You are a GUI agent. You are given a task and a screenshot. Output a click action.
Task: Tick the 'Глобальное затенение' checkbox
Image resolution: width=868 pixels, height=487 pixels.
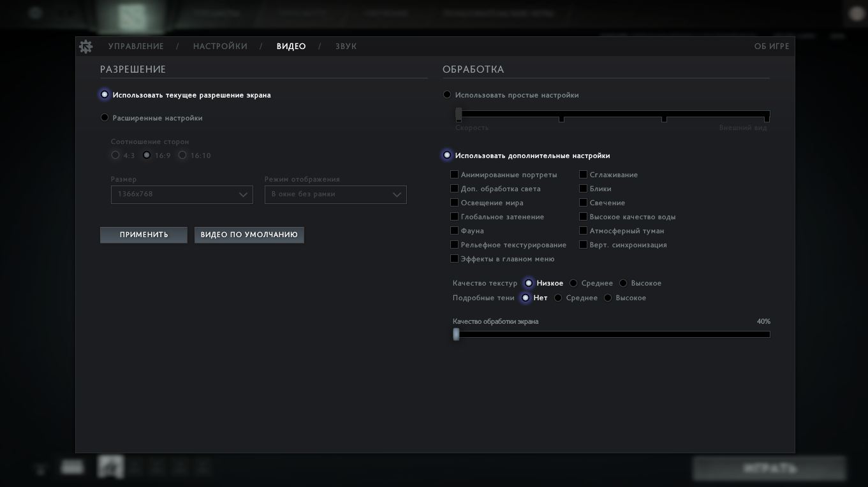tap(454, 217)
